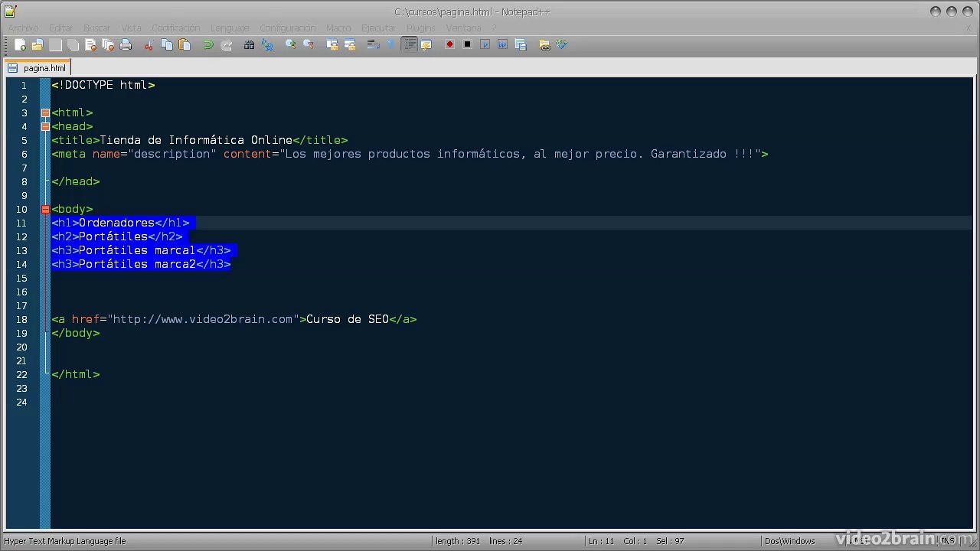Click the Copy toolbar icon
Viewport: 980px width, 551px height.
166,45
